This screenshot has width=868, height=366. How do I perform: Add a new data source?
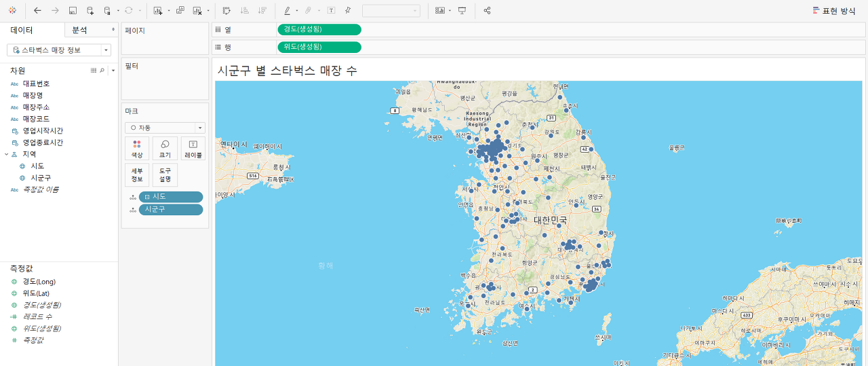click(90, 11)
